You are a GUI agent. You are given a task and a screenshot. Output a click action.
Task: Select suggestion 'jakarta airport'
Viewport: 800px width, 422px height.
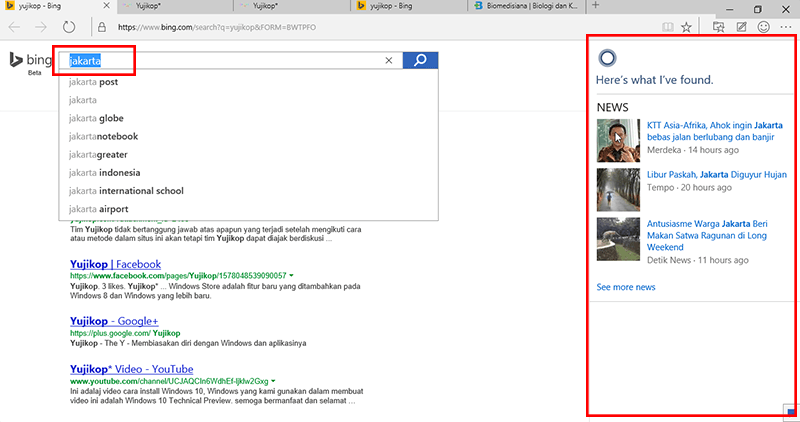248,209
